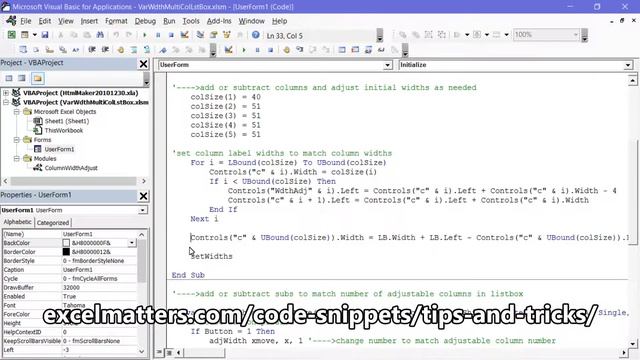The height and width of the screenshot is (360, 640).
Task: Toggle Folders in the Project pane
Action: pyautogui.click(x=38, y=78)
